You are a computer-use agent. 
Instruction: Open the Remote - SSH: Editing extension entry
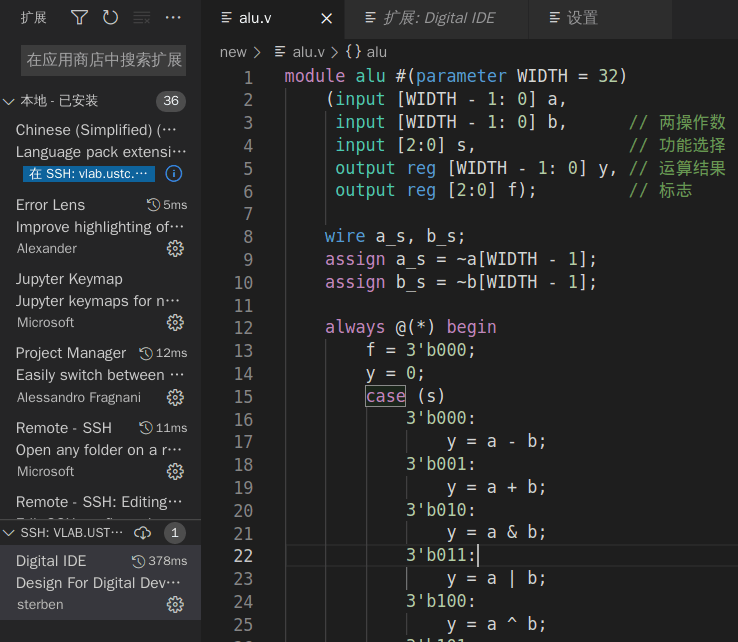(100, 505)
